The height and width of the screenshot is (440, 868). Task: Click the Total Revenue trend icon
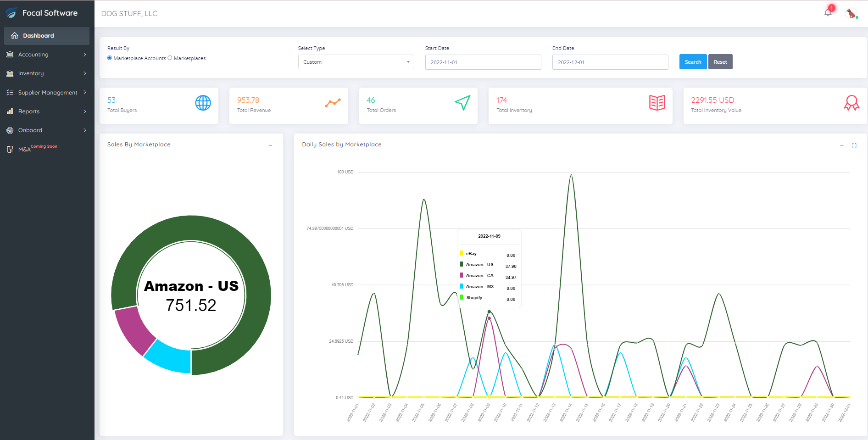333,103
